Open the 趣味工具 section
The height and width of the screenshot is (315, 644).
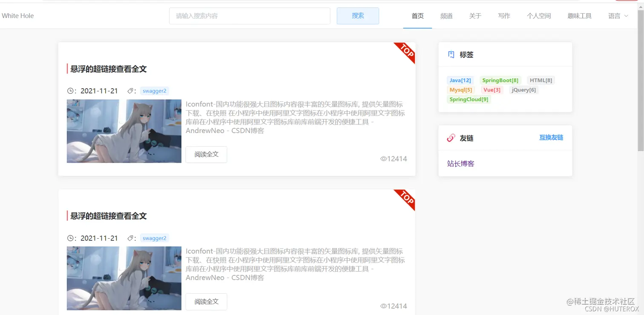[x=579, y=16]
